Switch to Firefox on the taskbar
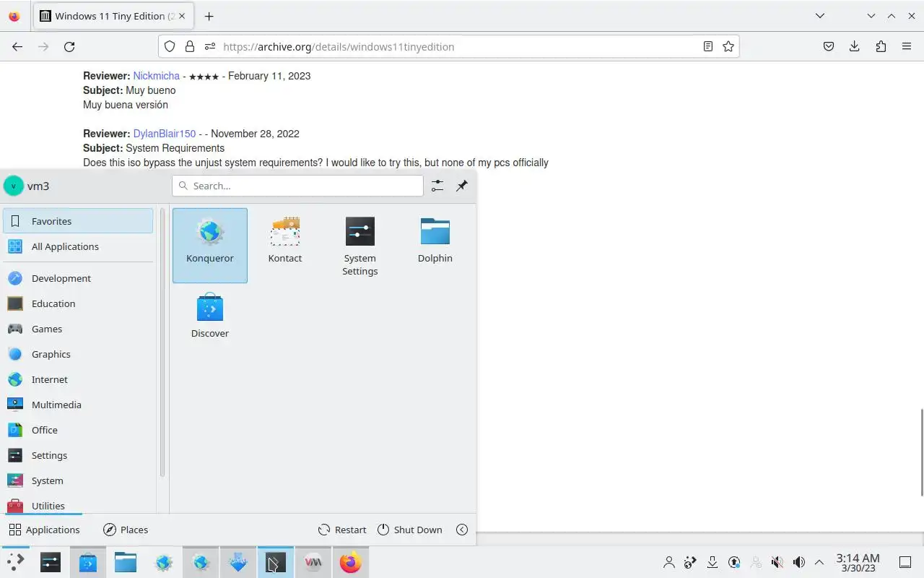Screen dimensions: 924x578 [351, 562]
